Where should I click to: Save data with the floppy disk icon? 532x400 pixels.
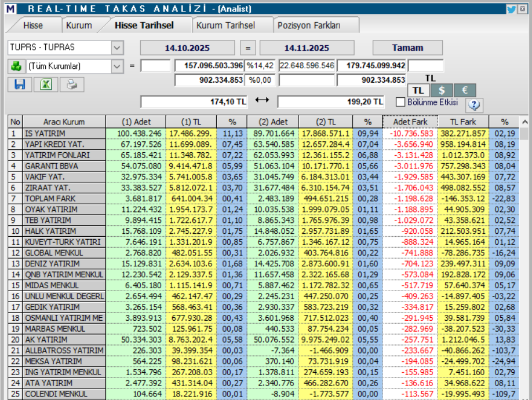pos(20,85)
